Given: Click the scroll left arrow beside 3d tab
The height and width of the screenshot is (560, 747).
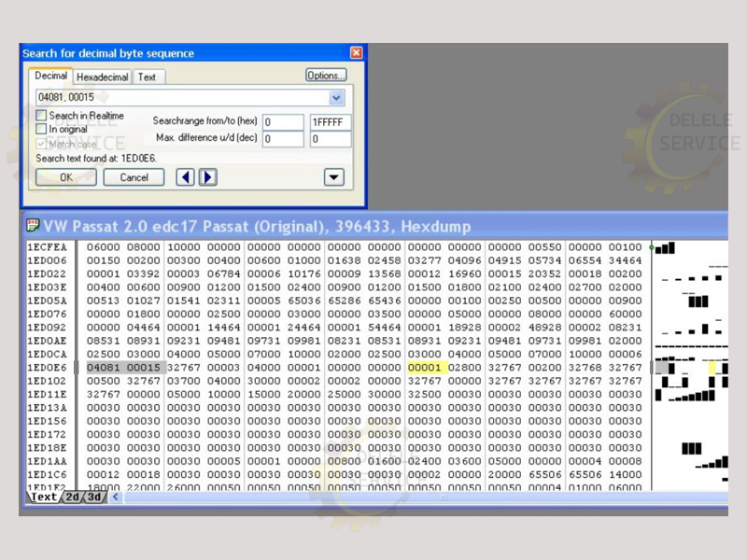Looking at the screenshot, I should click(116, 497).
